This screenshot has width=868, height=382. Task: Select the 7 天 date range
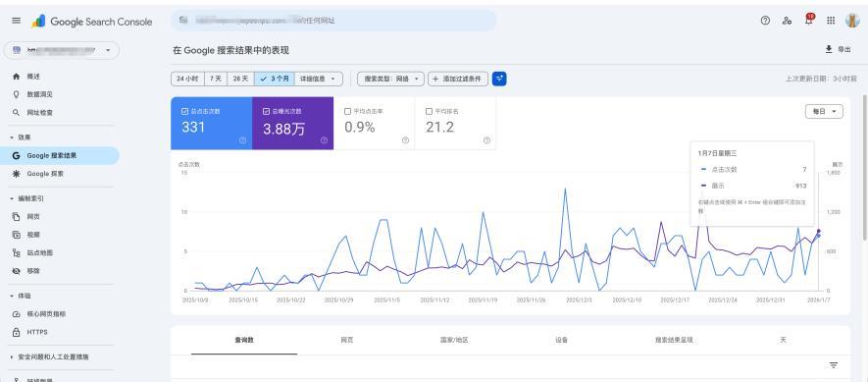click(216, 79)
